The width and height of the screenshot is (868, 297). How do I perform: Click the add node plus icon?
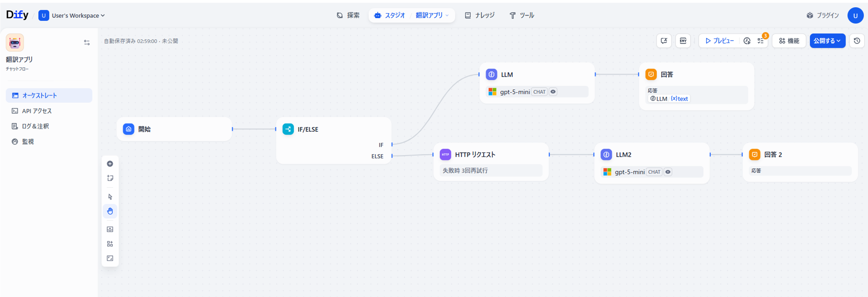(x=110, y=164)
